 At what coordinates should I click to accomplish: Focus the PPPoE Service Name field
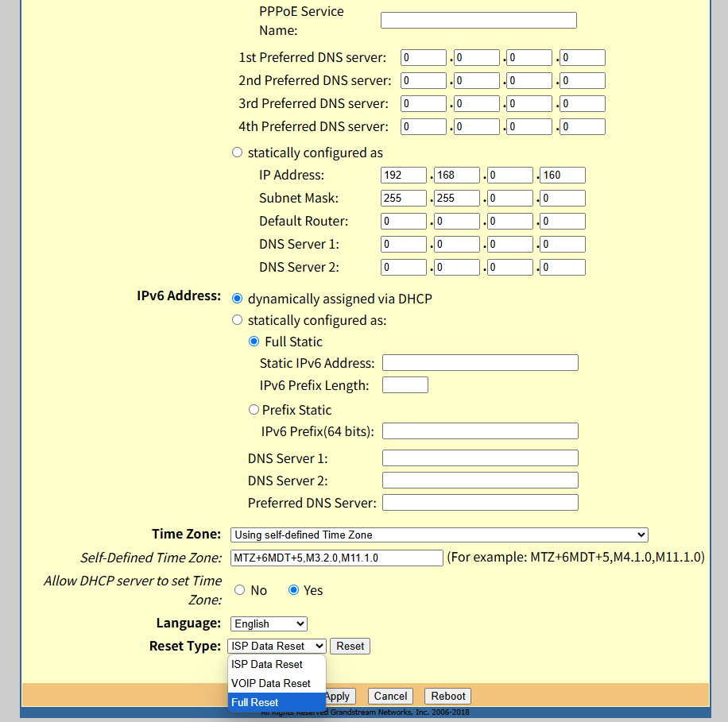[478, 21]
